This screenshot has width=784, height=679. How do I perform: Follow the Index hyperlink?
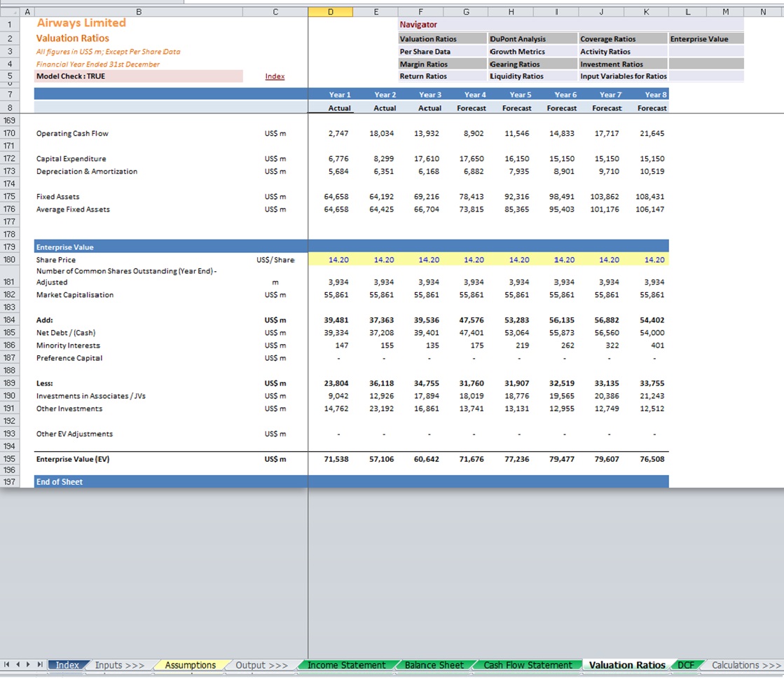coord(275,76)
